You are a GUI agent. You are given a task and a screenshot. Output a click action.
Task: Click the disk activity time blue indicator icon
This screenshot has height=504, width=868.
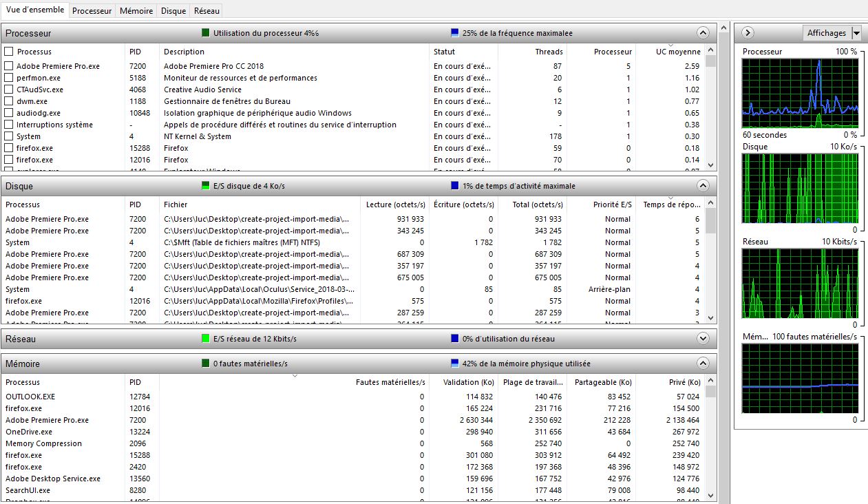point(454,186)
